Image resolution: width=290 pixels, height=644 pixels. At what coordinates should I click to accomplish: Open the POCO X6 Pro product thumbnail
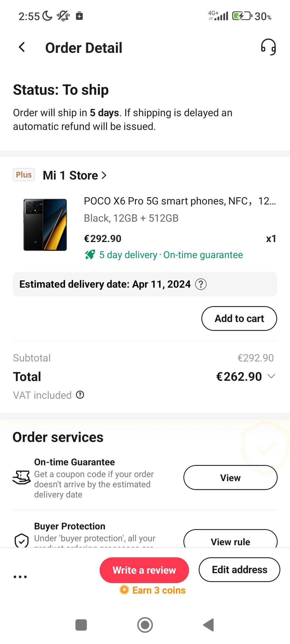(45, 225)
